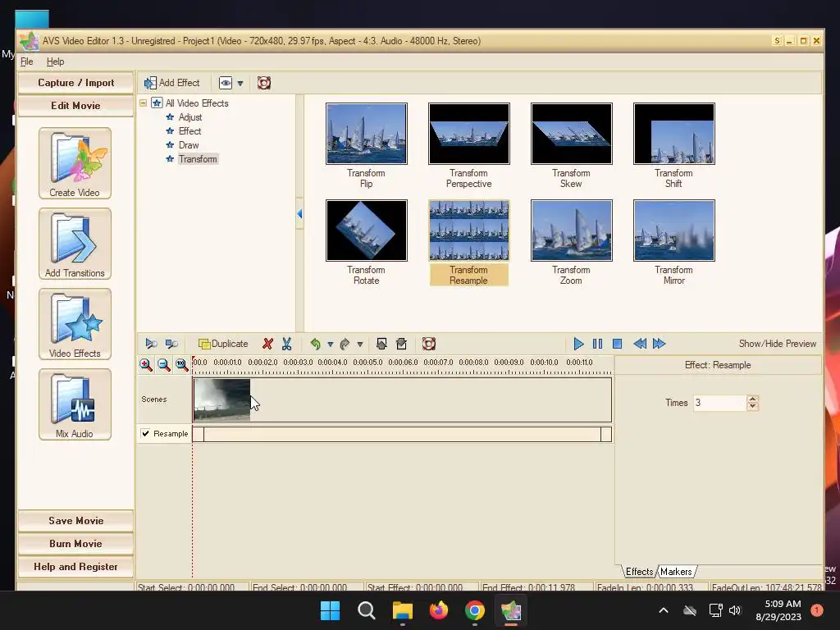Increase Times value with the up spinner
Viewport: 840px width, 630px height.
click(x=753, y=399)
